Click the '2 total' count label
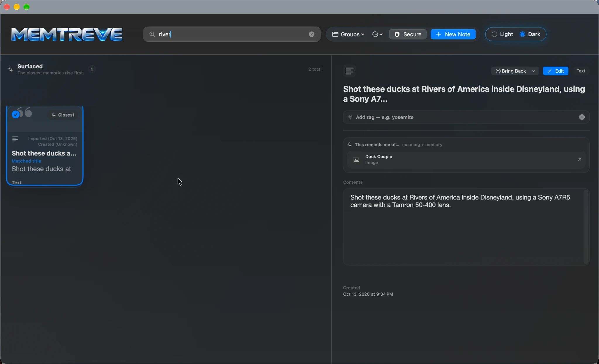599x364 pixels. point(315,69)
